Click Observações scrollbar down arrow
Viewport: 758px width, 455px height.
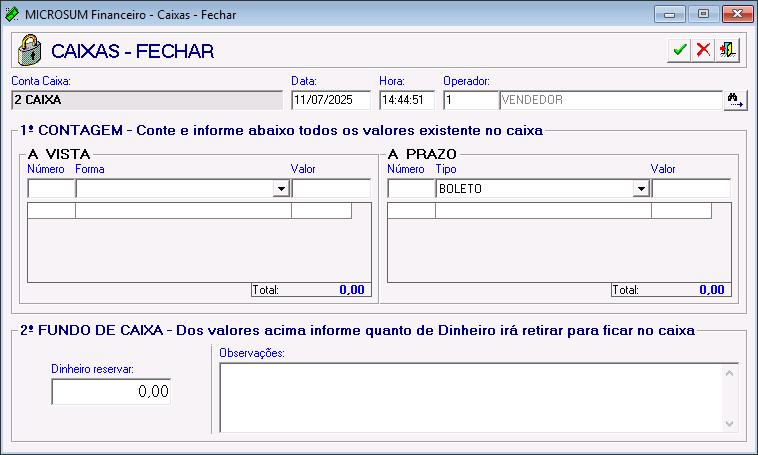tap(729, 424)
